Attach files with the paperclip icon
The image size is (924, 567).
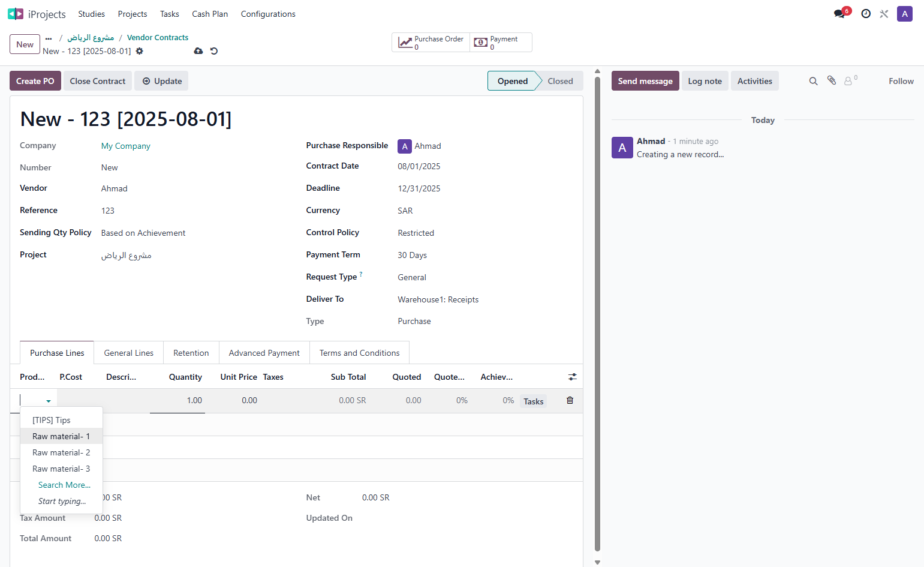pos(832,80)
